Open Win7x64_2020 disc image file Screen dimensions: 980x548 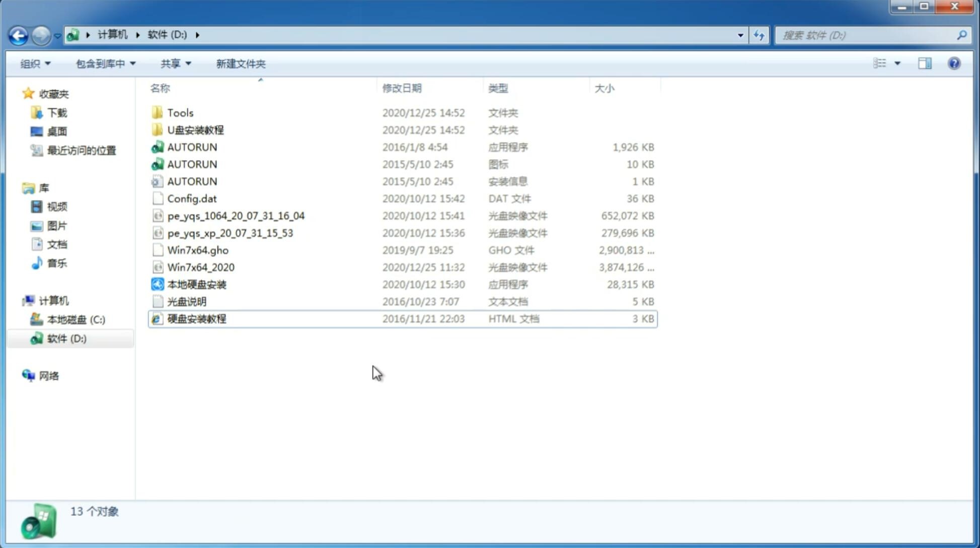tap(200, 267)
